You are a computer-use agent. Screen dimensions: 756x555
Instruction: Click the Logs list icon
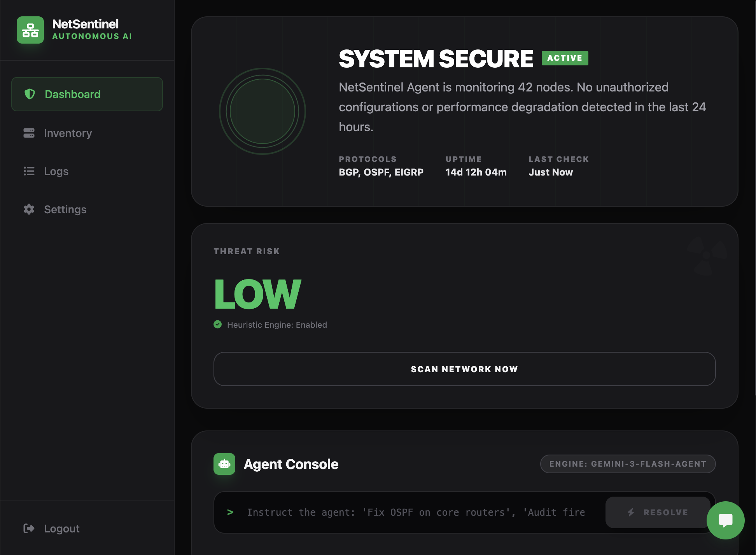[29, 171]
